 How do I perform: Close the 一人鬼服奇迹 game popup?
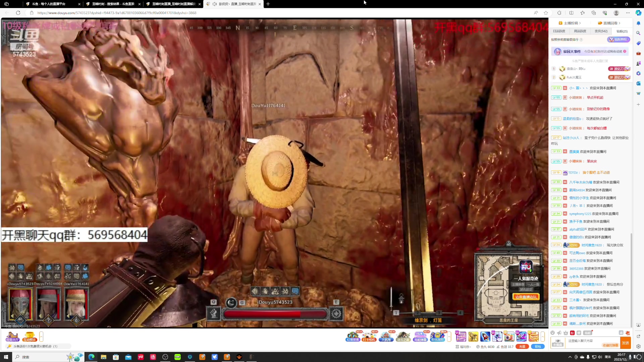[543, 266]
